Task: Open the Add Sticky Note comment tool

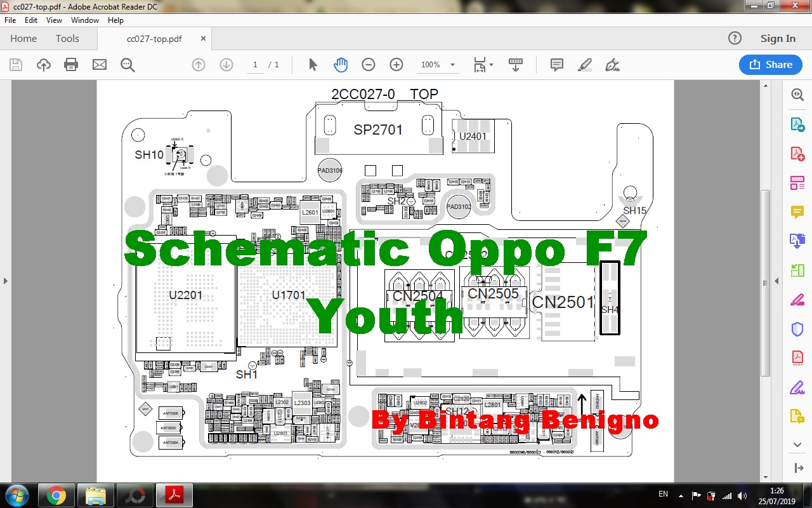Action: pos(556,64)
